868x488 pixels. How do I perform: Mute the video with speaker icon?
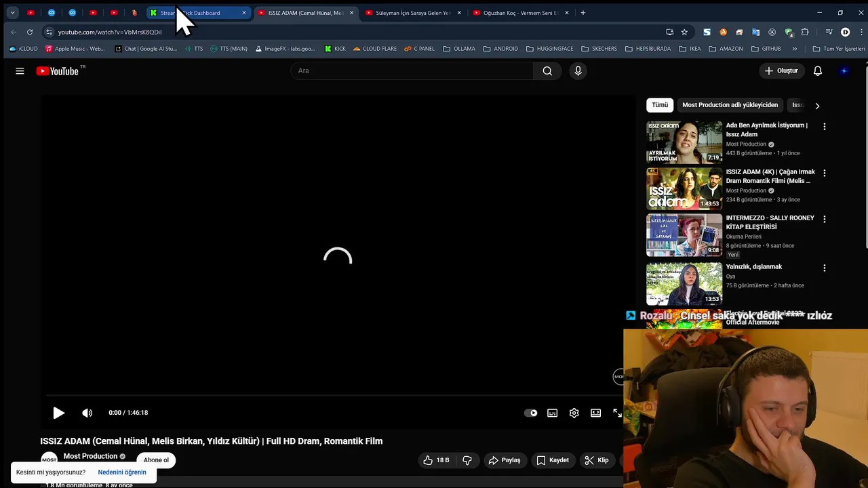(87, 413)
